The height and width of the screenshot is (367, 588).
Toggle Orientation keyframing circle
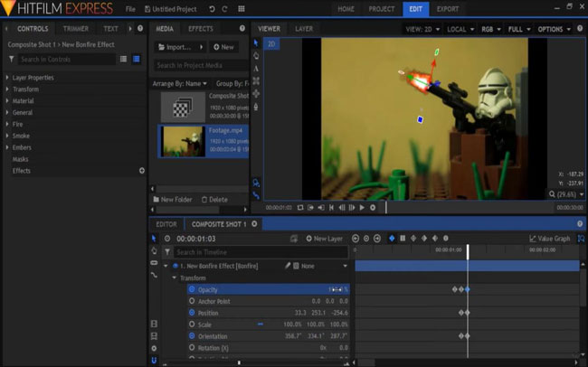pos(192,336)
